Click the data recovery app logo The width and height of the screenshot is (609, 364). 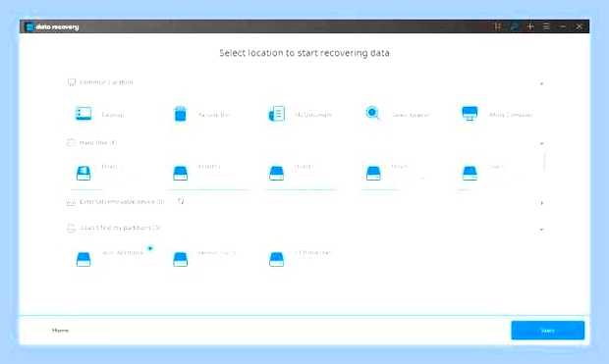(x=29, y=26)
